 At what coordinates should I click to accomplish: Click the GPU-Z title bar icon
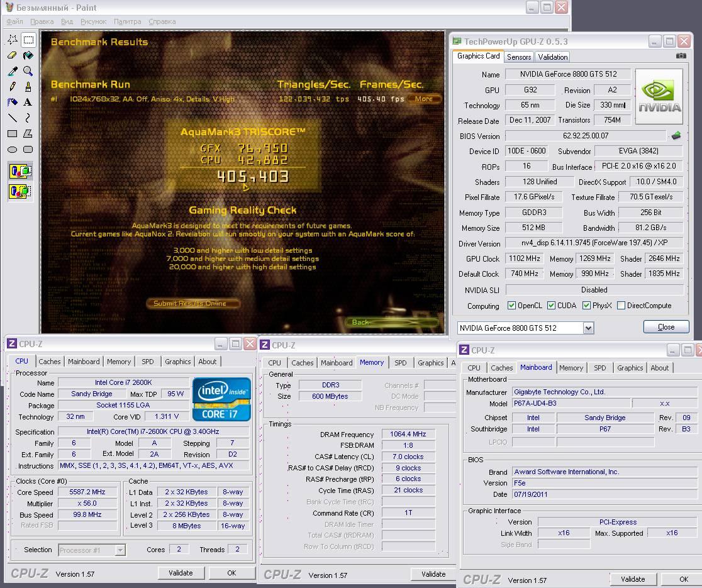pyautogui.click(x=457, y=41)
